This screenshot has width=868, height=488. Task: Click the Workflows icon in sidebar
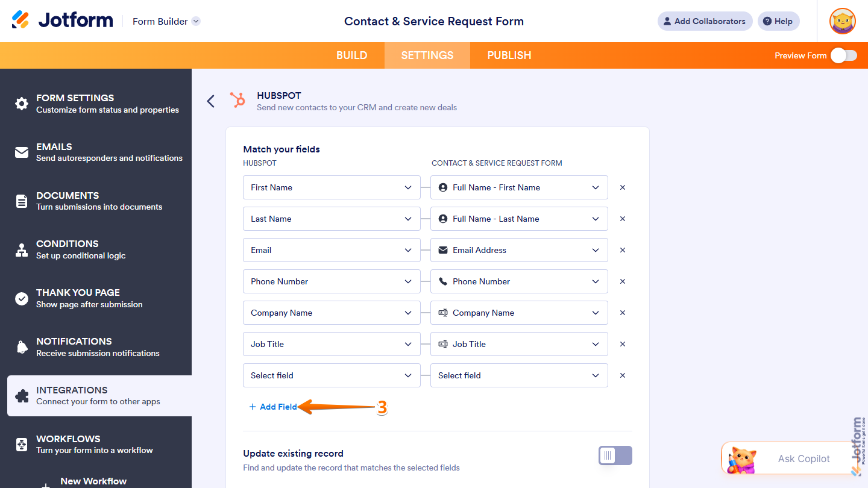tap(22, 445)
